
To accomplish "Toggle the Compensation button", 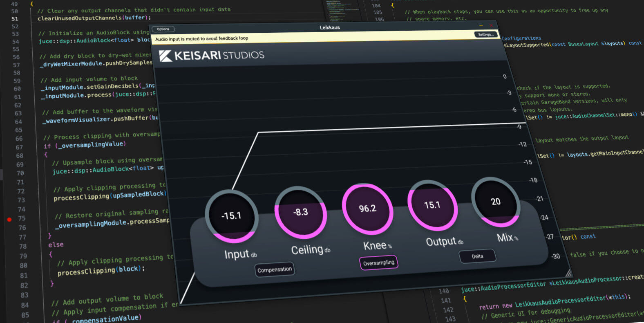I will pos(275,269).
